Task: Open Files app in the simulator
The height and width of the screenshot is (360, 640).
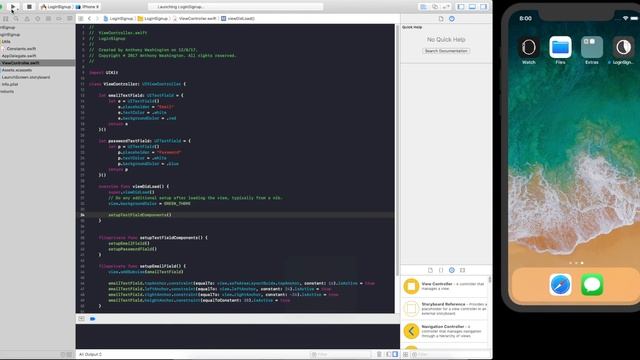Action: point(560,51)
